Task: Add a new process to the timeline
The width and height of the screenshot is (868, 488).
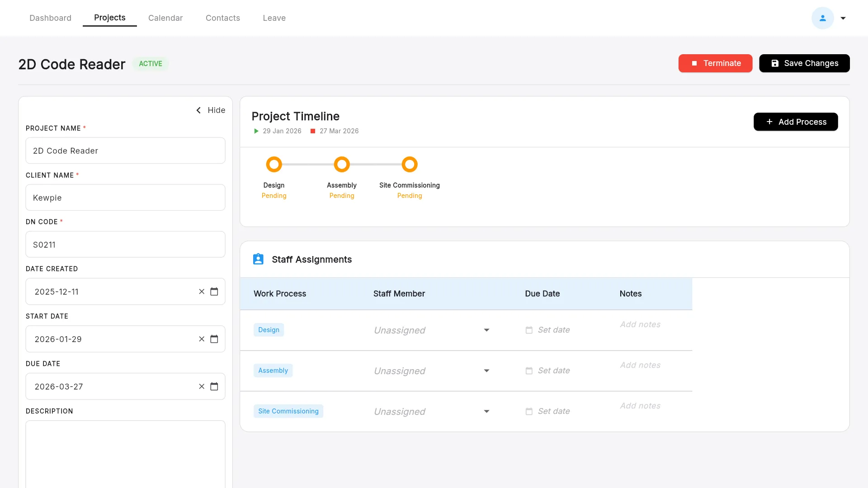Action: tap(796, 122)
